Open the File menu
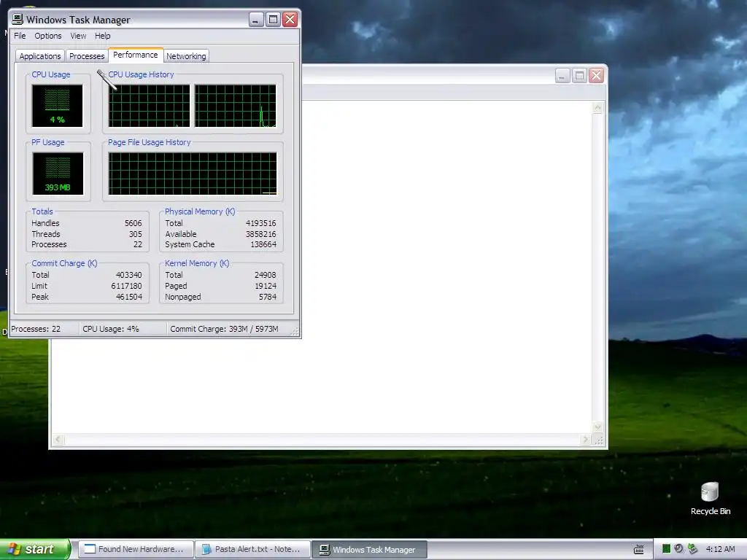 coord(20,36)
